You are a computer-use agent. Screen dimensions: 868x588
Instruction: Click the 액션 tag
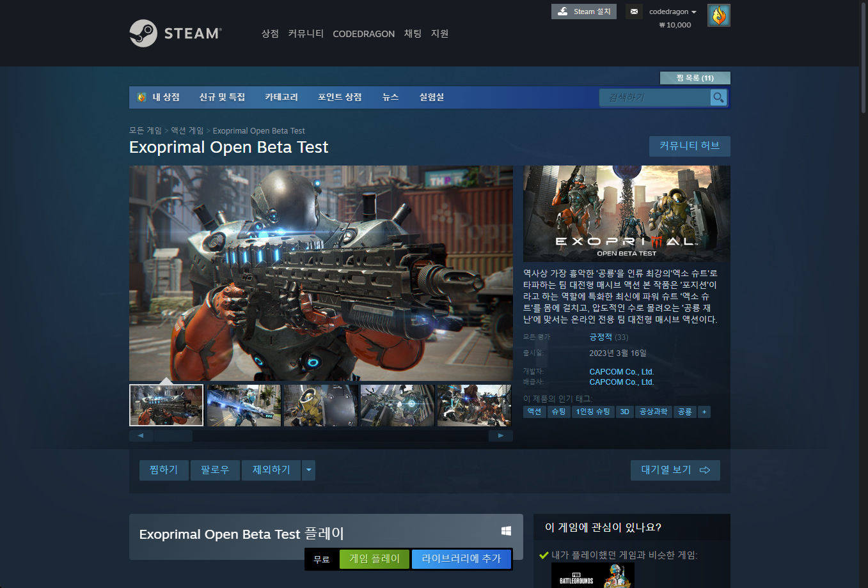click(534, 412)
